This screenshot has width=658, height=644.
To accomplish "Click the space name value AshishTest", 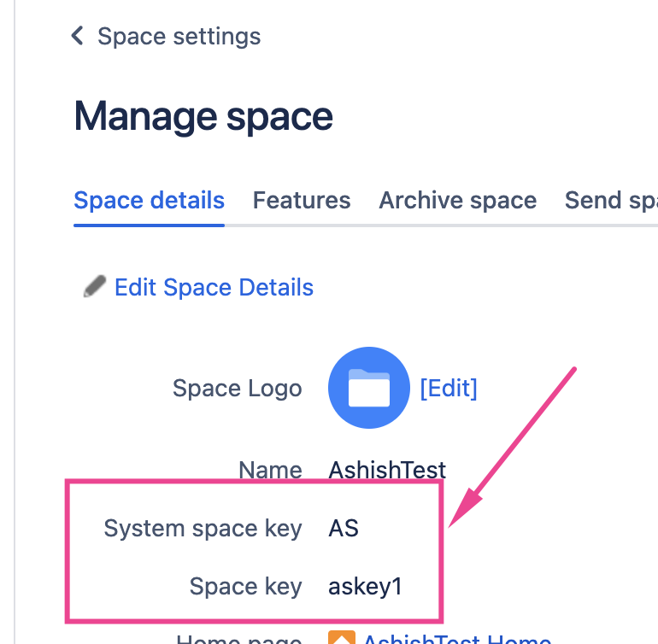I will [x=387, y=470].
